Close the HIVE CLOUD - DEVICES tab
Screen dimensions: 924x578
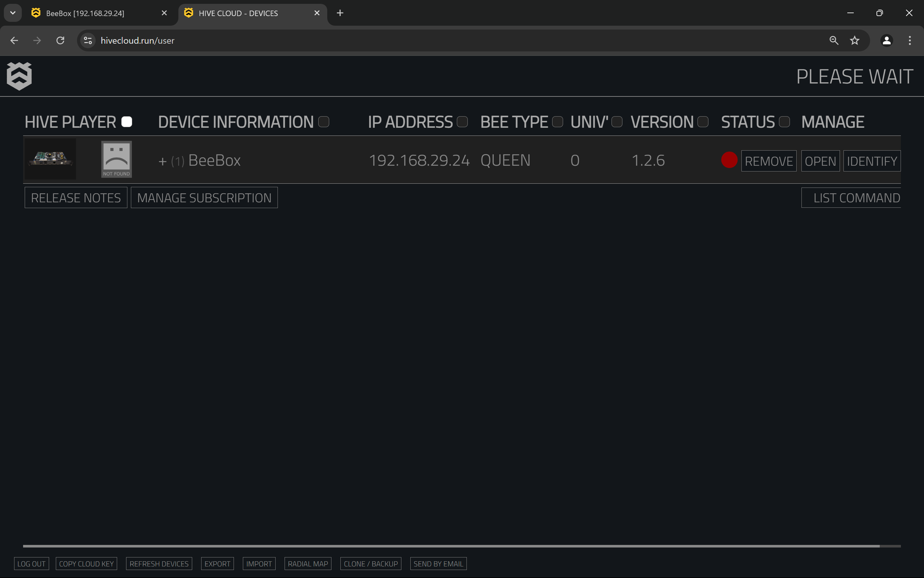317,13
